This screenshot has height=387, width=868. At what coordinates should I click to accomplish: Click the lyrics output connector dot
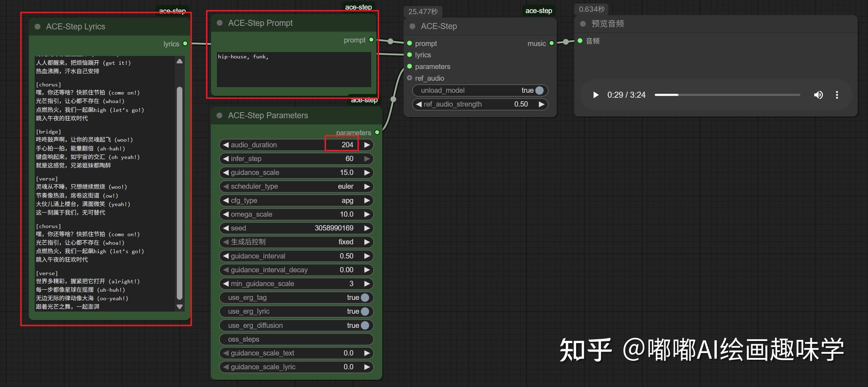pos(185,44)
